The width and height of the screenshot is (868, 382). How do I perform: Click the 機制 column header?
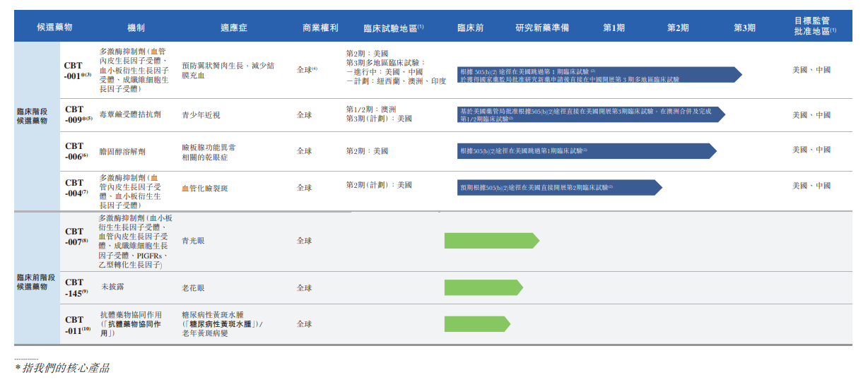pyautogui.click(x=136, y=28)
